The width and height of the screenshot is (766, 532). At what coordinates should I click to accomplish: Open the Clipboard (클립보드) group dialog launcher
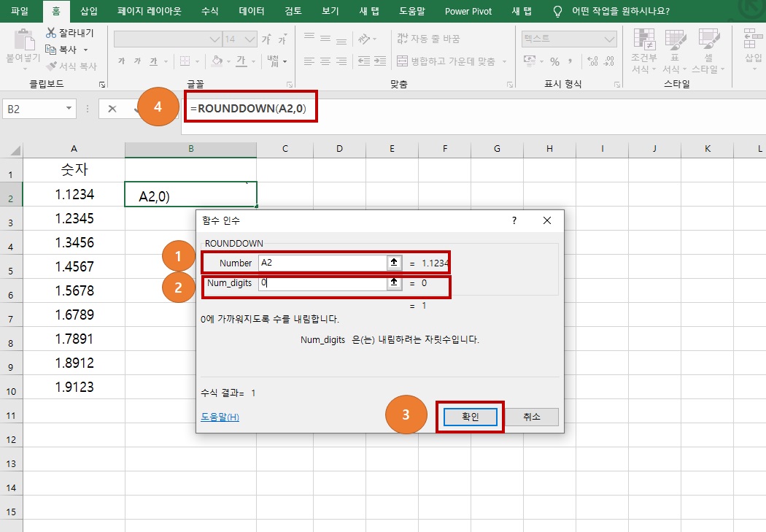(102, 85)
